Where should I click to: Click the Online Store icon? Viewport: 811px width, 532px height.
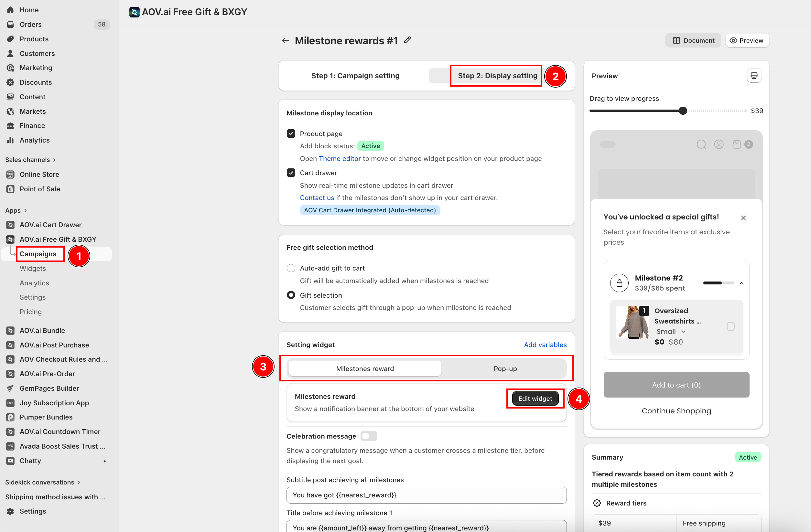coord(11,175)
